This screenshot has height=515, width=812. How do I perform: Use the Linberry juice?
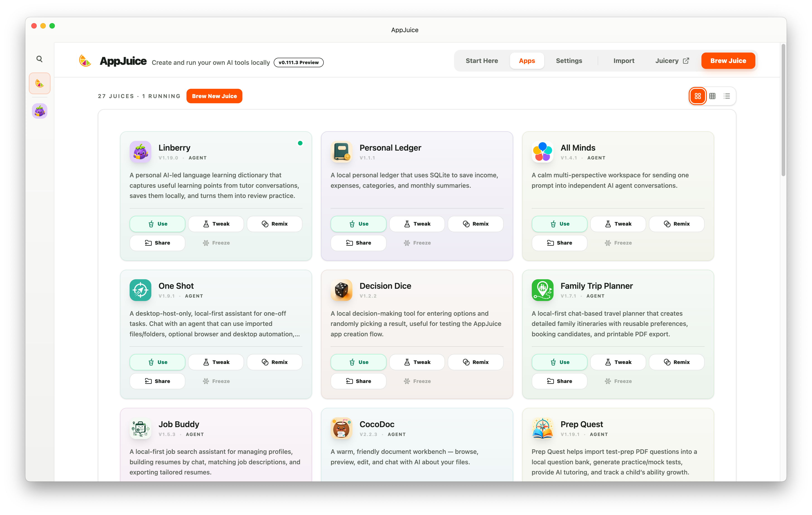click(157, 224)
